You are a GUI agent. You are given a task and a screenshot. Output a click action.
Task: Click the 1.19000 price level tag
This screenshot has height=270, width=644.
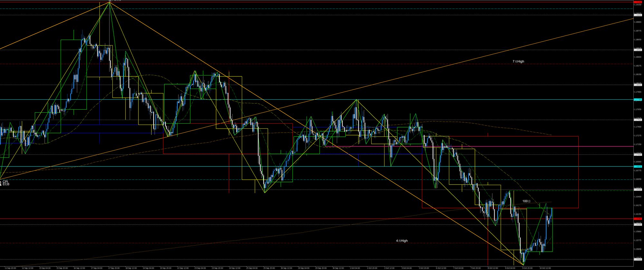point(638,15)
